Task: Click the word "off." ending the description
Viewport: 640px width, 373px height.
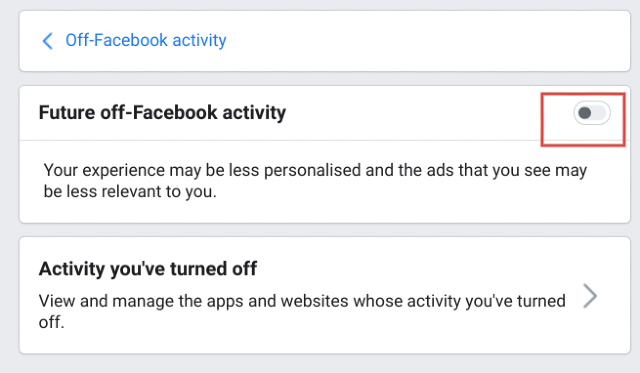Action: click(51, 322)
